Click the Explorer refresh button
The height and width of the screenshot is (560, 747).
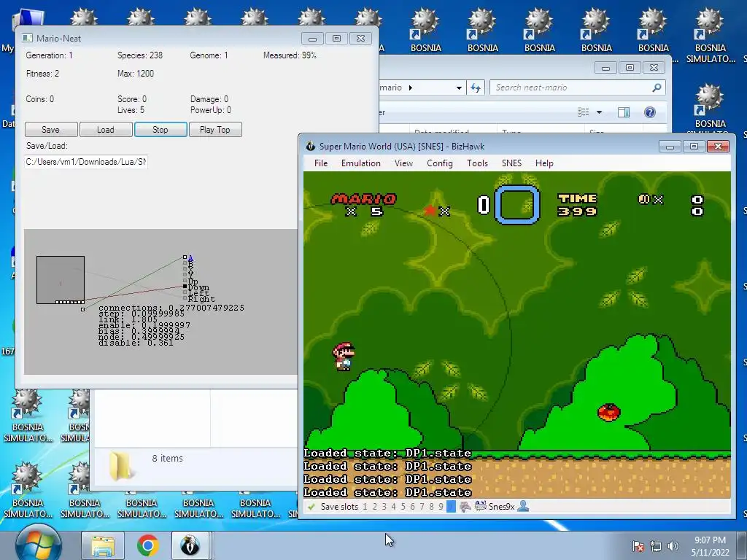(x=476, y=87)
